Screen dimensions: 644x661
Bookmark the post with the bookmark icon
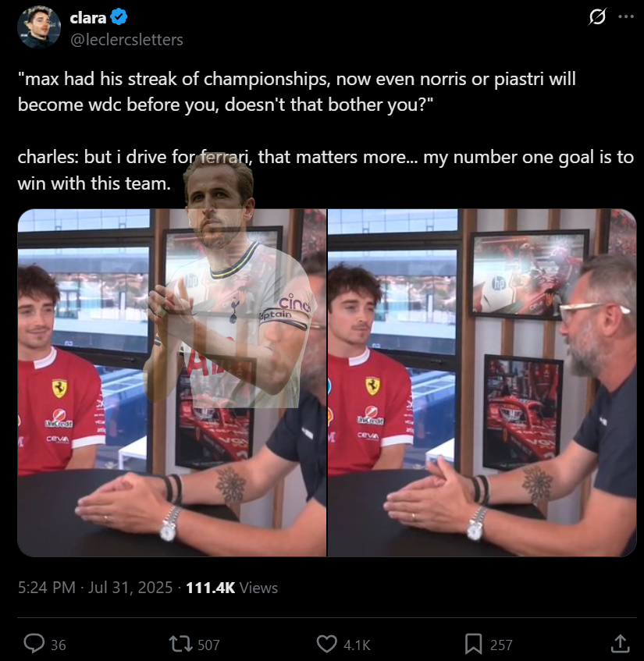point(473,644)
